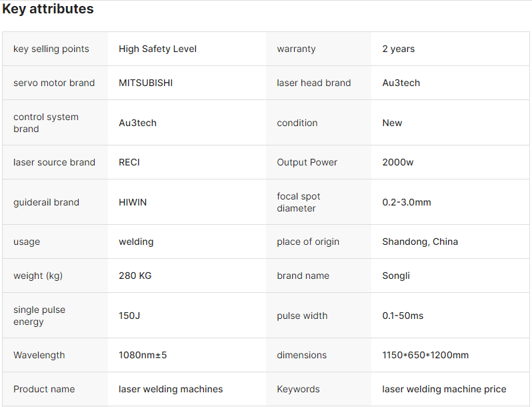The height and width of the screenshot is (407, 532).
Task: Click the 280 KG weight value
Action: [x=135, y=276]
